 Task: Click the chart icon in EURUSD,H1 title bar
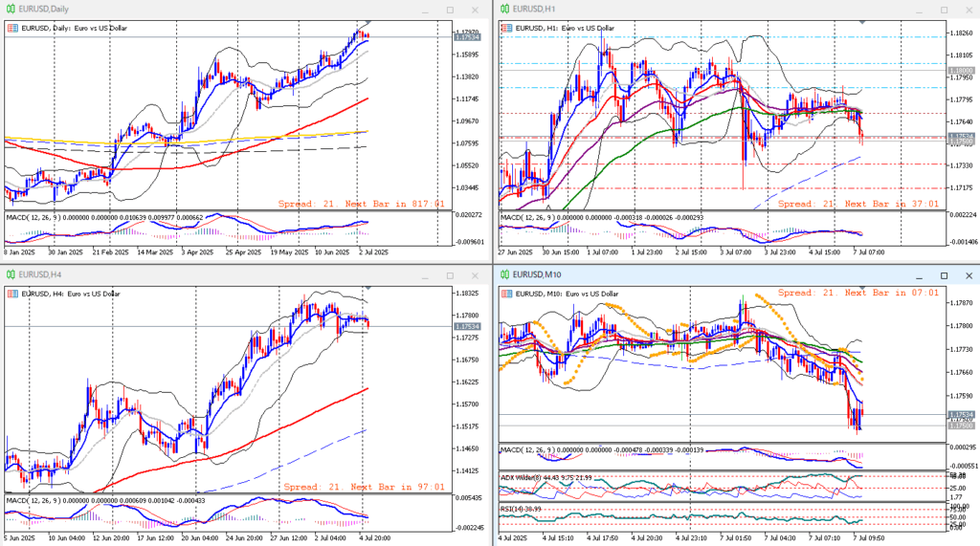point(504,10)
